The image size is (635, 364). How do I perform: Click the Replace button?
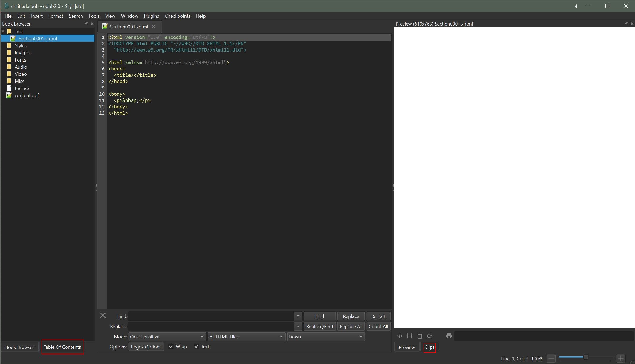351,316
